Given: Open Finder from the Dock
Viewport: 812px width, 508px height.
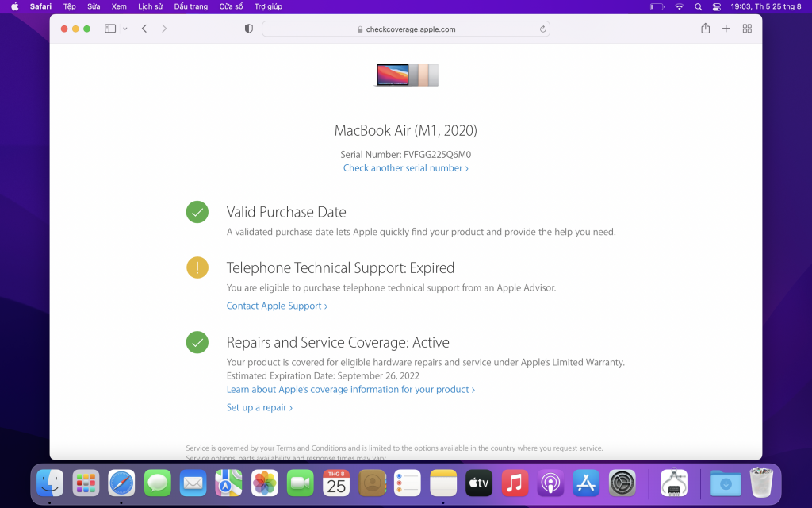Looking at the screenshot, I should (50, 483).
